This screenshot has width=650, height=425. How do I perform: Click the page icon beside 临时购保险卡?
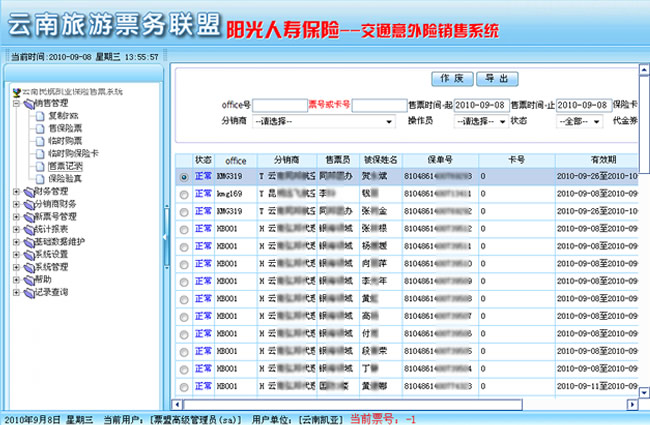pos(40,154)
